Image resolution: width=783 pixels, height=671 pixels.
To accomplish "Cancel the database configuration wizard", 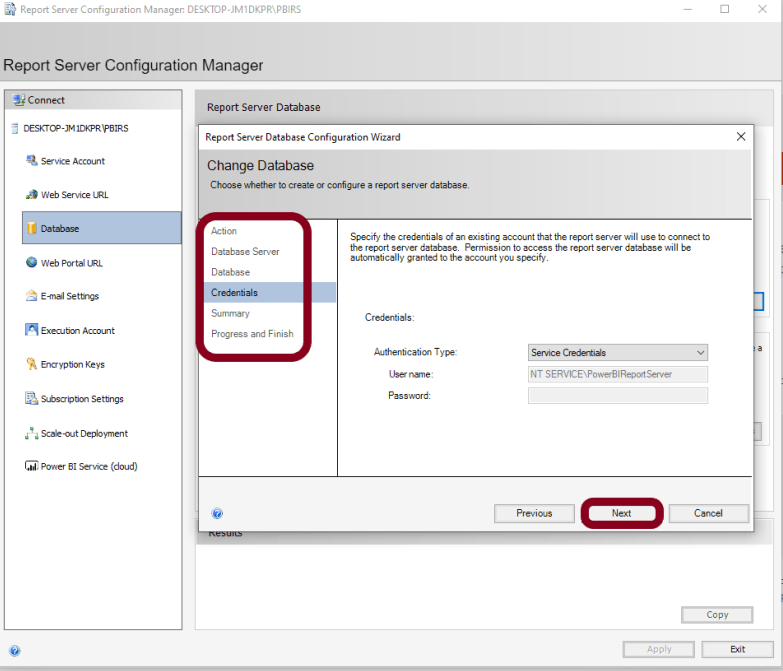I will [x=708, y=513].
